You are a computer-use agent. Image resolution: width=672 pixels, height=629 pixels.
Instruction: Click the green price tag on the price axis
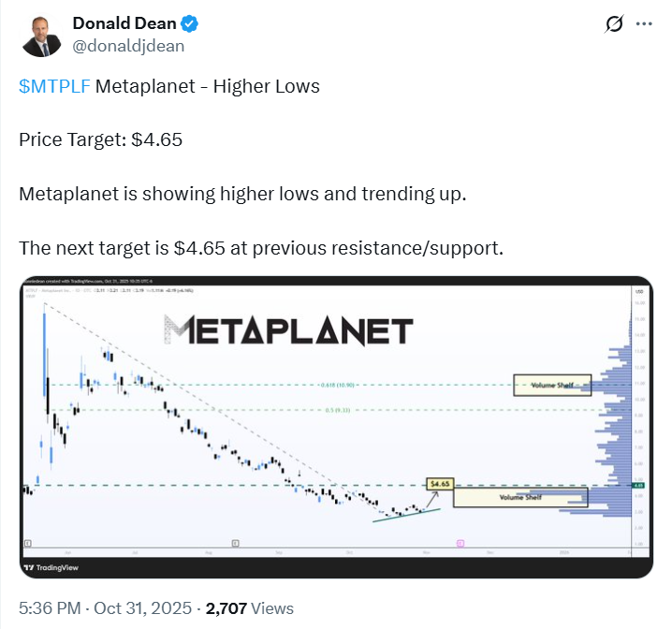pos(637,485)
